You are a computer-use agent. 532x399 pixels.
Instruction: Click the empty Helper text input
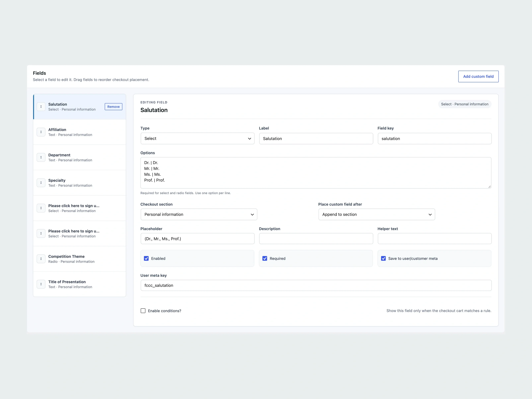click(x=435, y=239)
